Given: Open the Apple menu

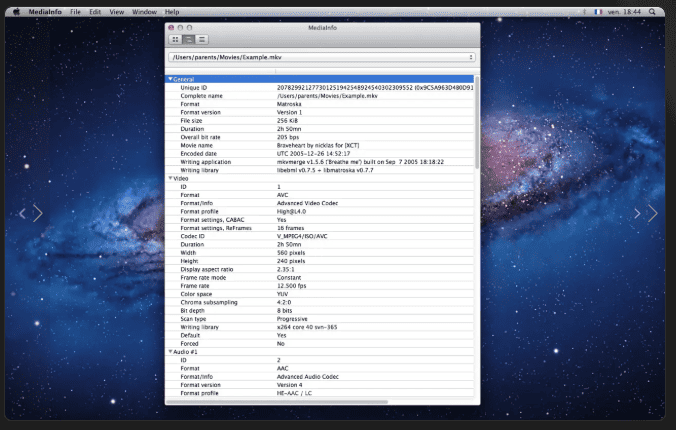Looking at the screenshot, I should point(16,12).
